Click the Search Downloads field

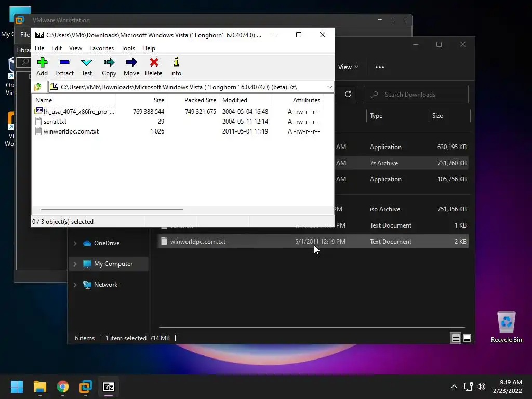coord(416,95)
